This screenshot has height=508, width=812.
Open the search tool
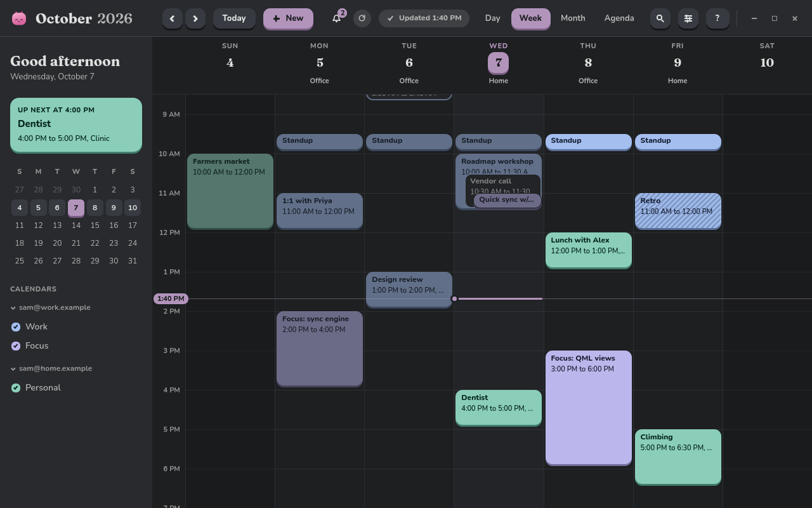point(660,18)
